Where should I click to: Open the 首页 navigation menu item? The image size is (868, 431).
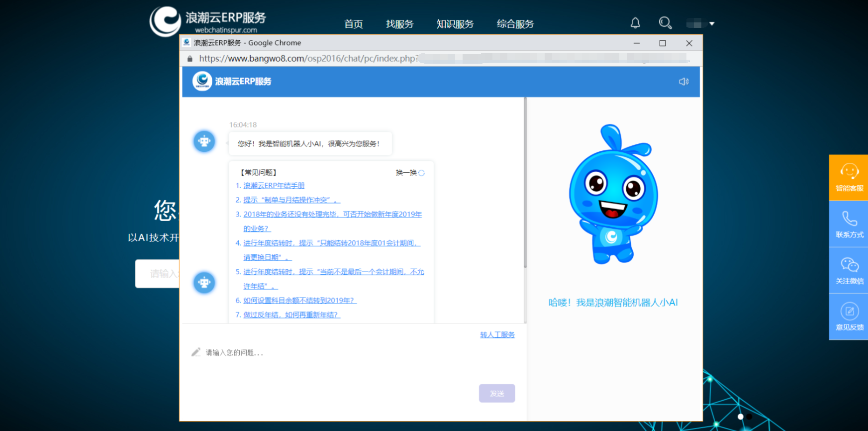tap(353, 24)
